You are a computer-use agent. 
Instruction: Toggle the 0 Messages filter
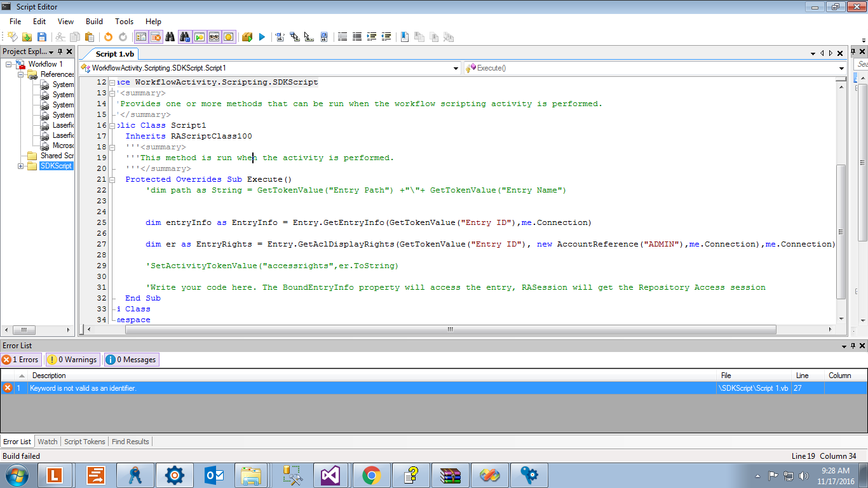tap(131, 360)
